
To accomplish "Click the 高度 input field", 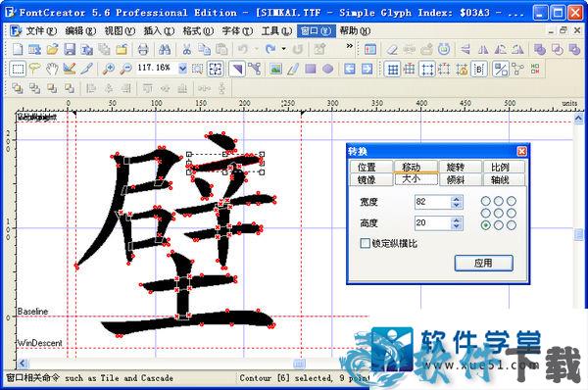I will (x=433, y=223).
